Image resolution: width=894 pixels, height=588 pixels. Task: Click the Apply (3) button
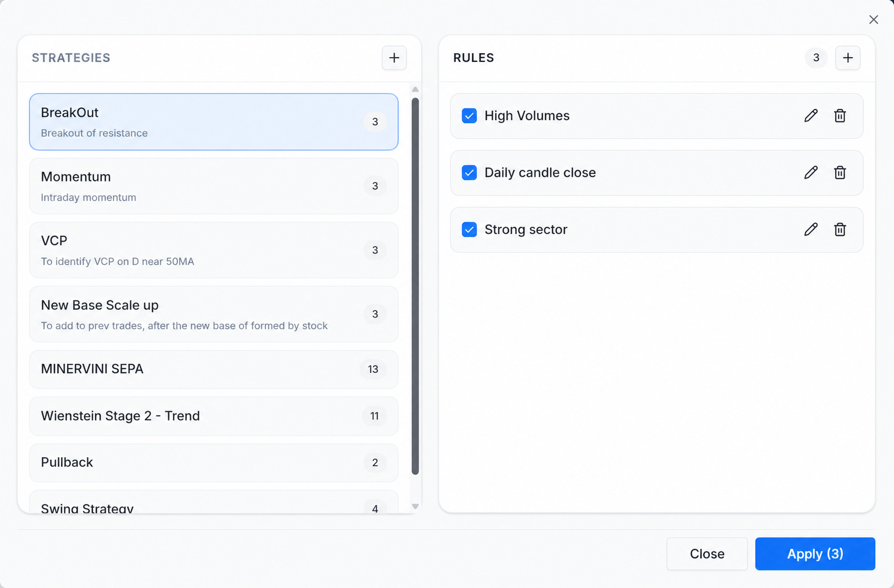point(815,554)
